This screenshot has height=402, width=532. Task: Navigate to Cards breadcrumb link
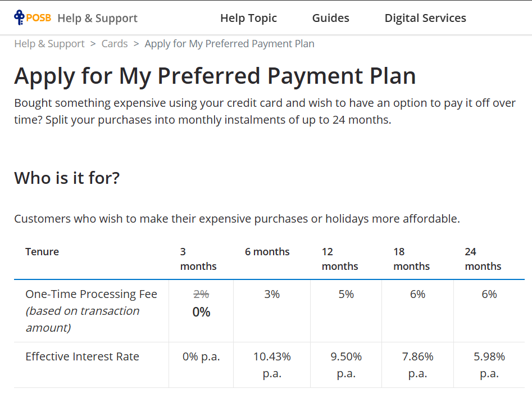coord(115,44)
